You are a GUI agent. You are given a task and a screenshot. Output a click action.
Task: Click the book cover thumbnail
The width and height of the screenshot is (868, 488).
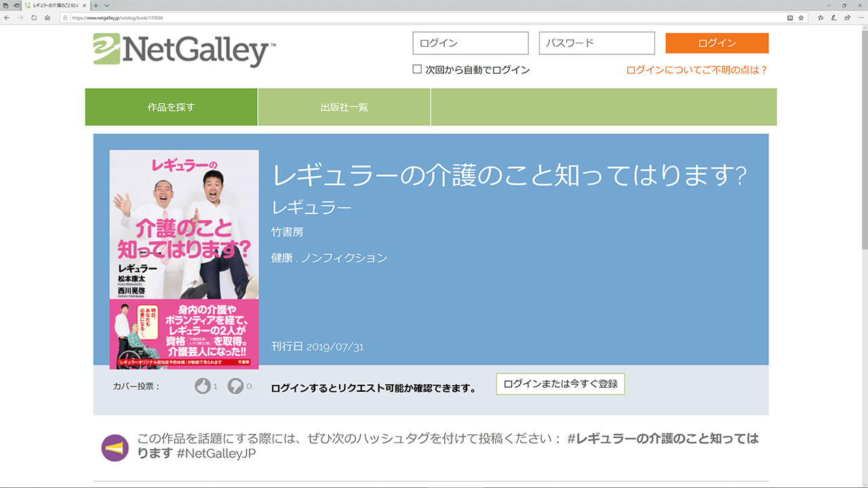[x=184, y=260]
